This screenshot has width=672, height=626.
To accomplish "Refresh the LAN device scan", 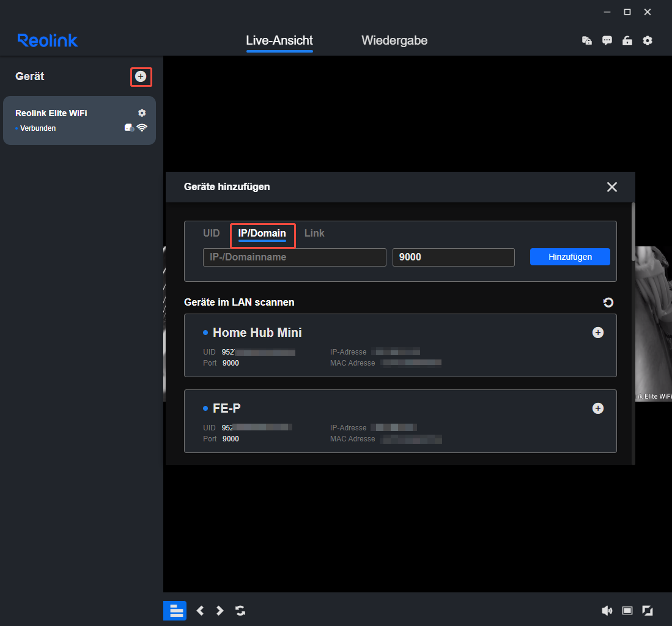I will point(608,303).
